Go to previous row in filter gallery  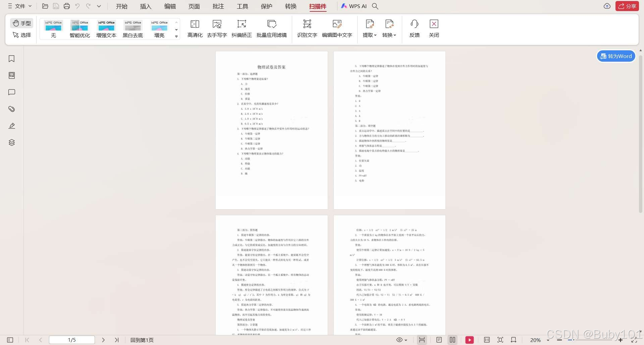176,22
